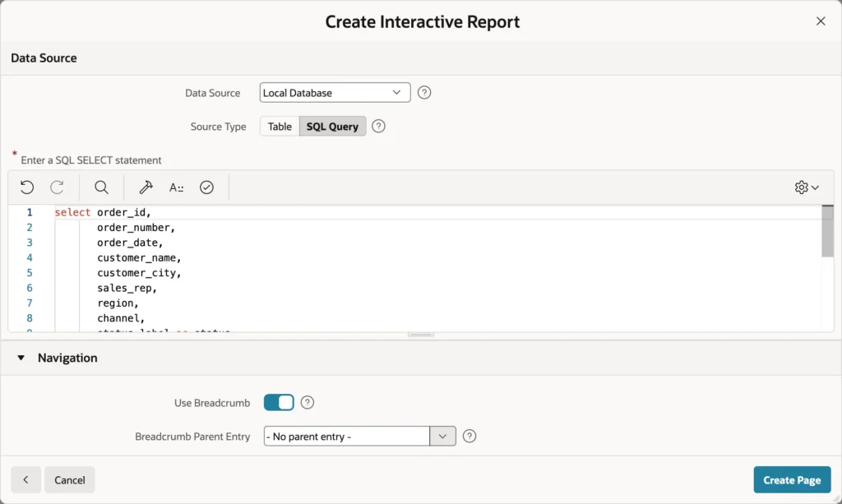Viewport: 842px width, 504px height.
Task: Open Query Builder hammer icon
Action: coord(146,187)
